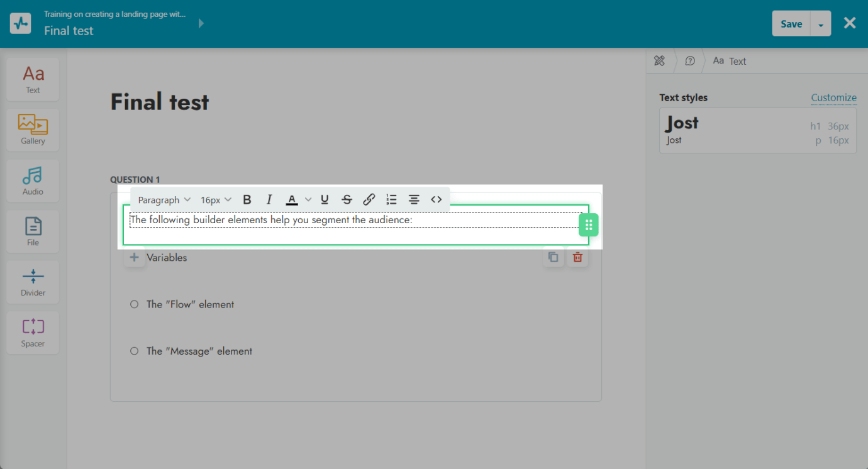The width and height of the screenshot is (868, 469).
Task: Select the "Message" element radio option
Action: [134, 351]
